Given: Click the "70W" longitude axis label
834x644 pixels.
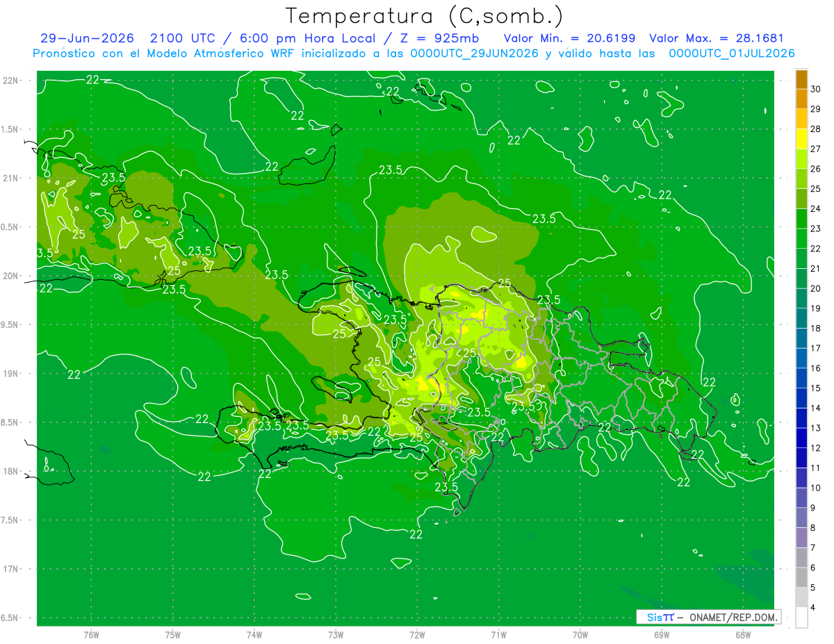Looking at the screenshot, I should pos(580,634).
